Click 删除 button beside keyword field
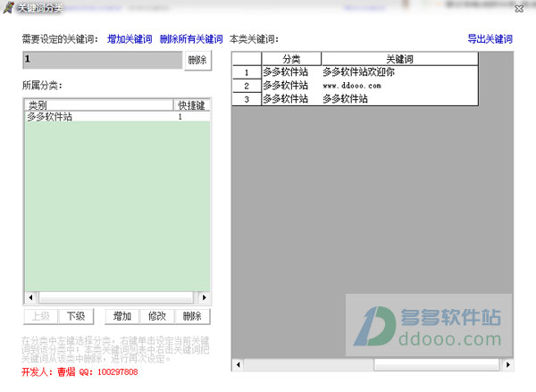Screen dimensions: 536x392 tap(197, 61)
